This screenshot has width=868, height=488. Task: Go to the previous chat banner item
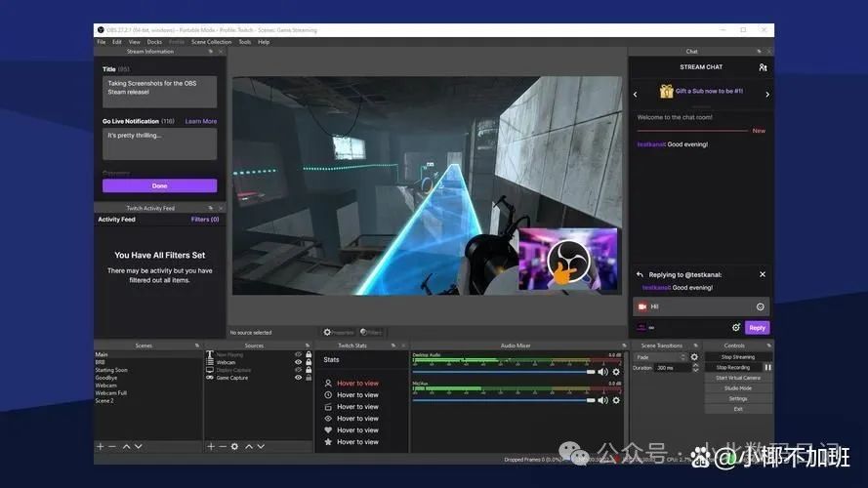click(x=636, y=95)
